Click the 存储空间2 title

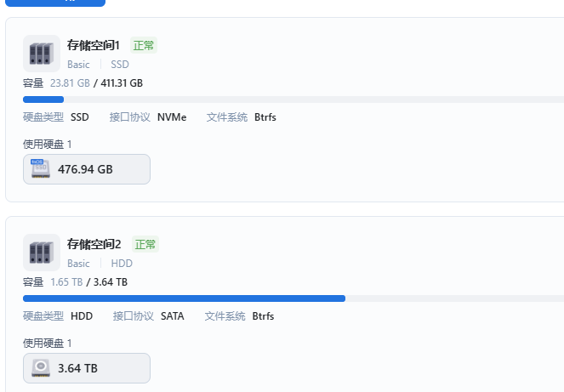click(x=94, y=244)
